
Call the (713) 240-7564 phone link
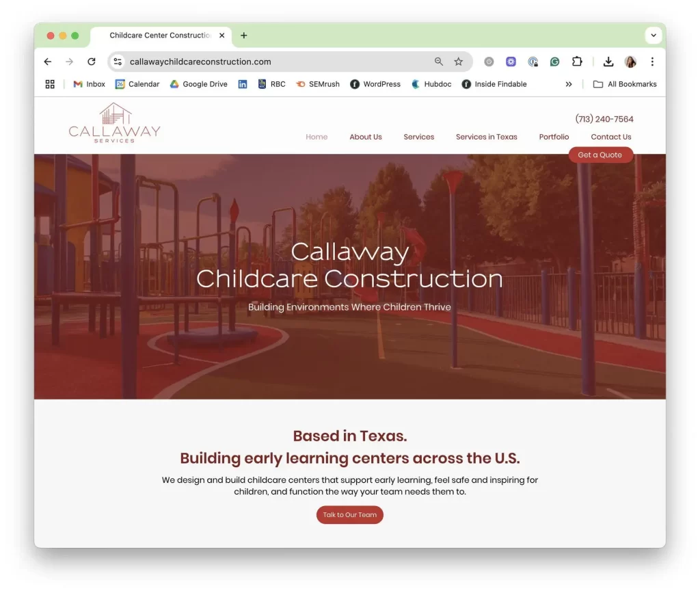click(604, 119)
